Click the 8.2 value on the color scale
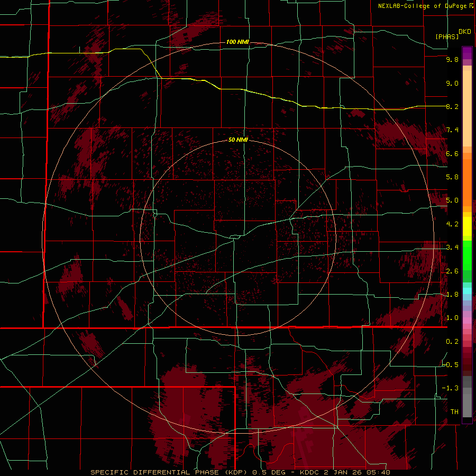Viewport: 476px width, 476px height. coord(452,107)
